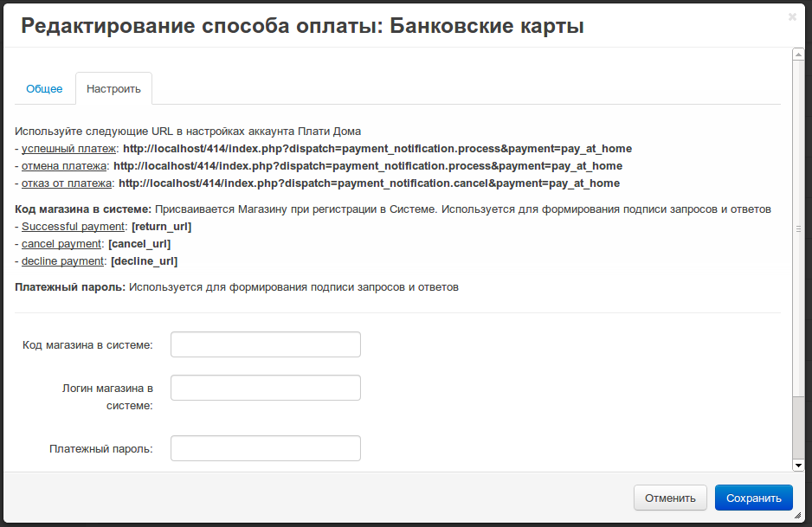This screenshot has width=812, height=527.
Task: Click the underlined отказ от платежа text
Action: 67,183
